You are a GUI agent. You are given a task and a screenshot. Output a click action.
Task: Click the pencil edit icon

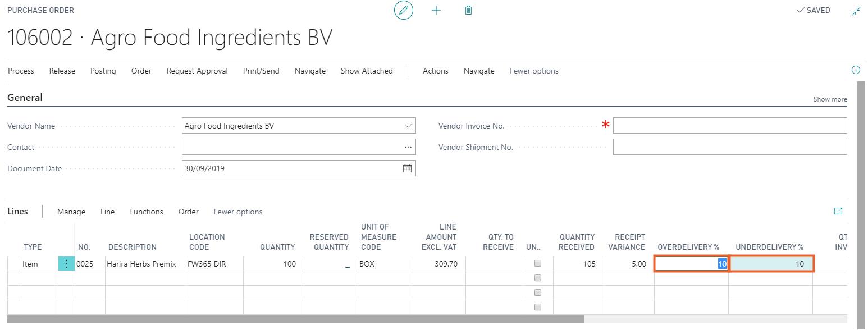tap(403, 11)
